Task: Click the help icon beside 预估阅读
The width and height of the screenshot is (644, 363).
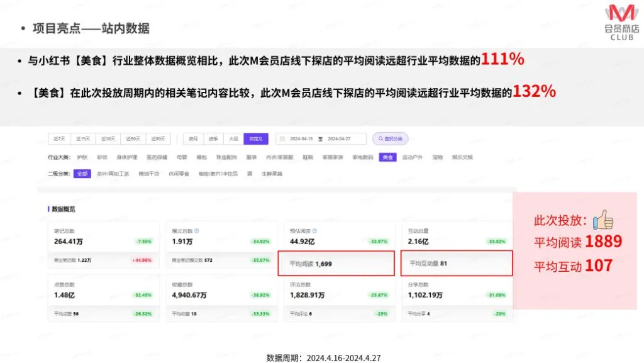Action: click(x=314, y=231)
